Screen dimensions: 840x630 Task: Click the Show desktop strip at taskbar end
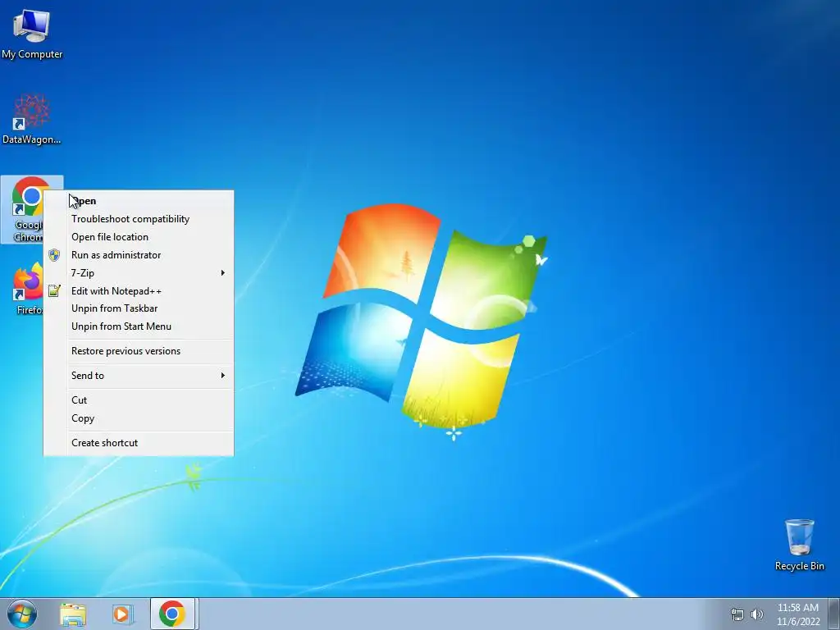click(833, 614)
